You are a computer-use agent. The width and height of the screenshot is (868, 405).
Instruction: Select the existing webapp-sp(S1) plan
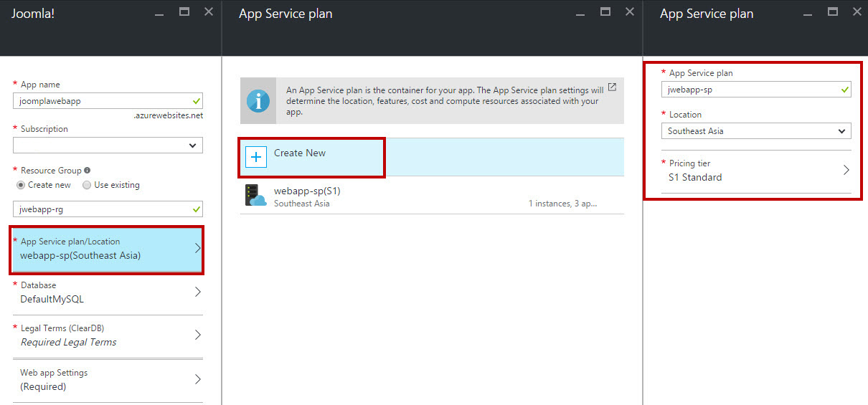click(432, 196)
